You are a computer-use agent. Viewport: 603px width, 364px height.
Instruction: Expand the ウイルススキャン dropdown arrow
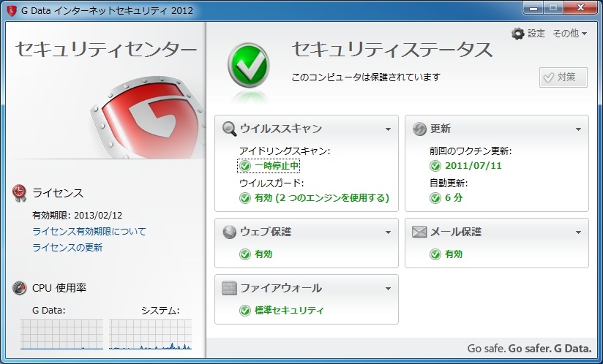point(388,129)
